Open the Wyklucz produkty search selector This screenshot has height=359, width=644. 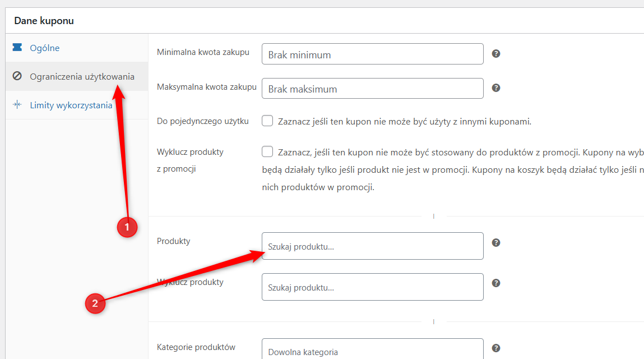[x=373, y=287]
